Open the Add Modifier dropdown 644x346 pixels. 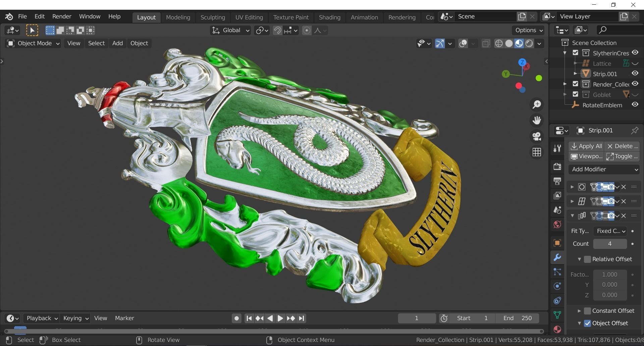[604, 169]
